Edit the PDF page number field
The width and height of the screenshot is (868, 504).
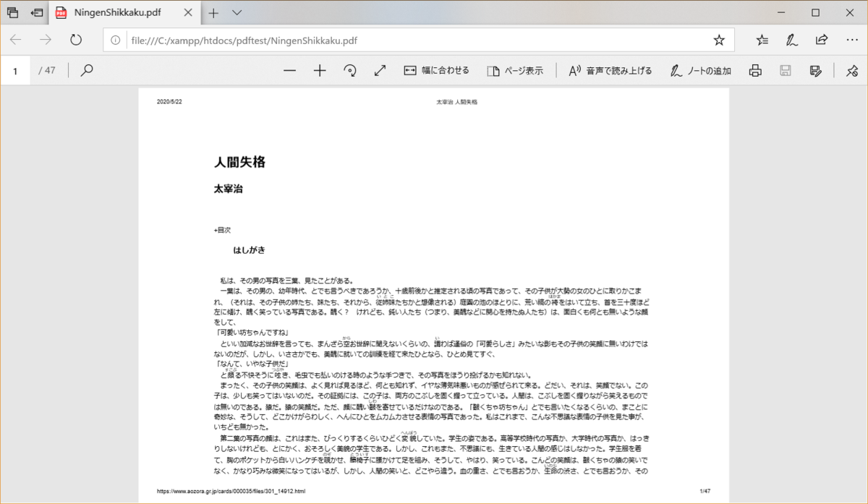point(15,70)
